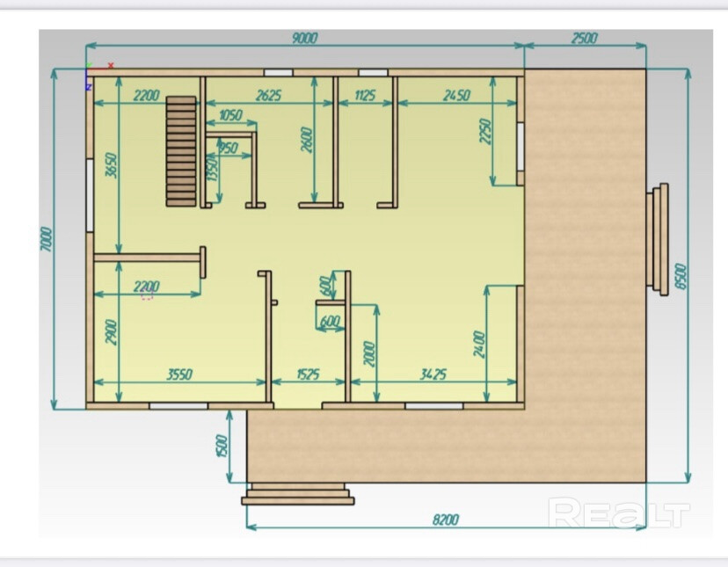Click the small pink marker under lower 2200

click(x=147, y=297)
